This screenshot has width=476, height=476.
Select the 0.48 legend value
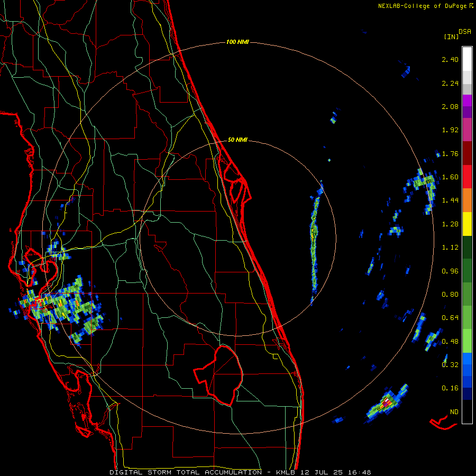tap(450, 342)
